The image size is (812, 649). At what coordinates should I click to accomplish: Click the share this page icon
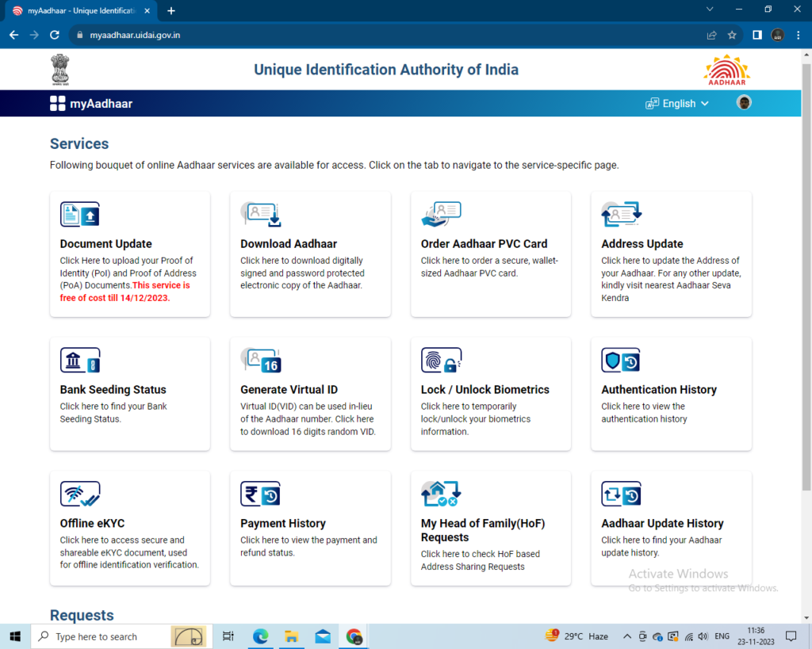point(711,35)
